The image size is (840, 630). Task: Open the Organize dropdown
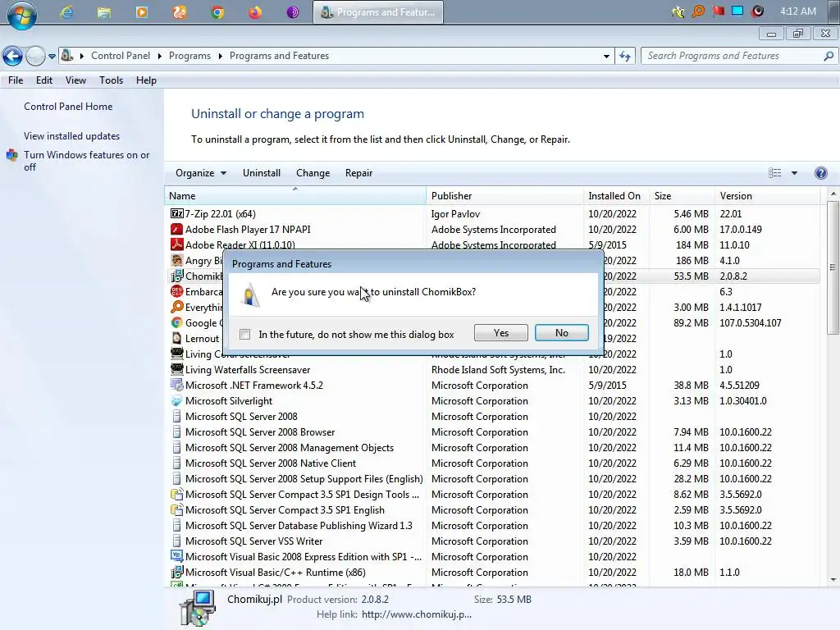[x=201, y=173]
